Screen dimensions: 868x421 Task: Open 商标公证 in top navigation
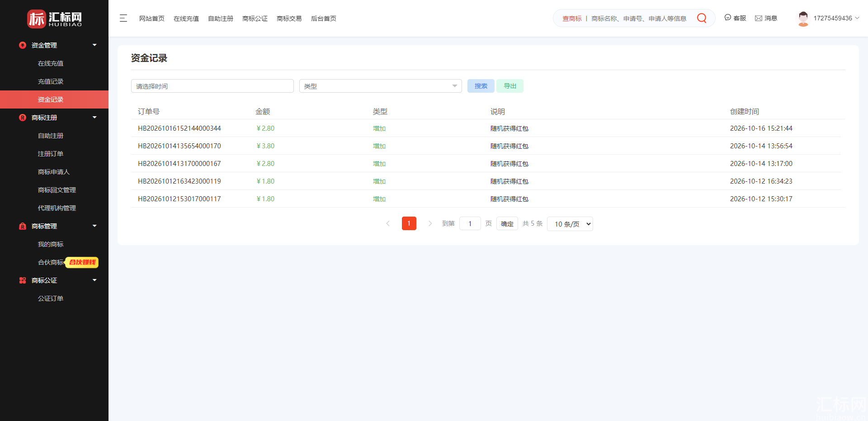255,19
